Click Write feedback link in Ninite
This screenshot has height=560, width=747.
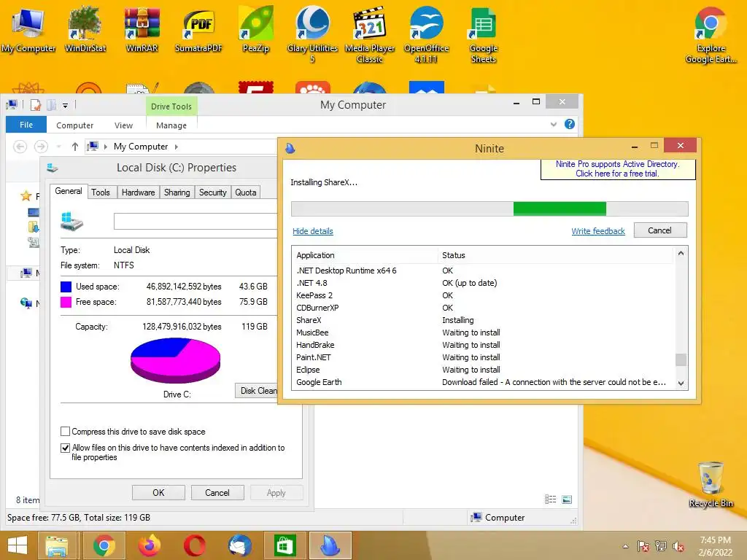(x=598, y=231)
